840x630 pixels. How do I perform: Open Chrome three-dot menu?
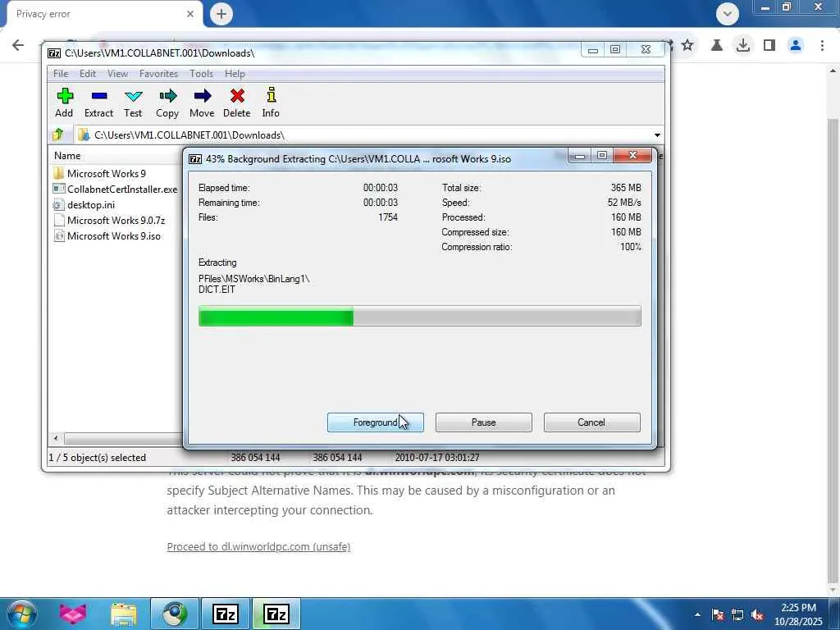pos(822,45)
